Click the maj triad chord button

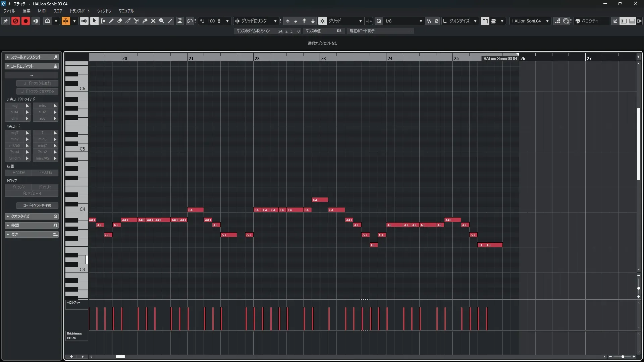[x=14, y=106]
